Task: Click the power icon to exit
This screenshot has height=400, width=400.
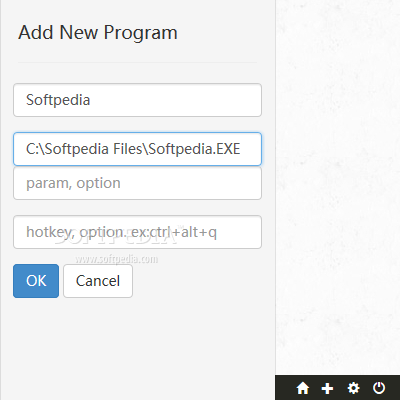Action: tap(379, 388)
